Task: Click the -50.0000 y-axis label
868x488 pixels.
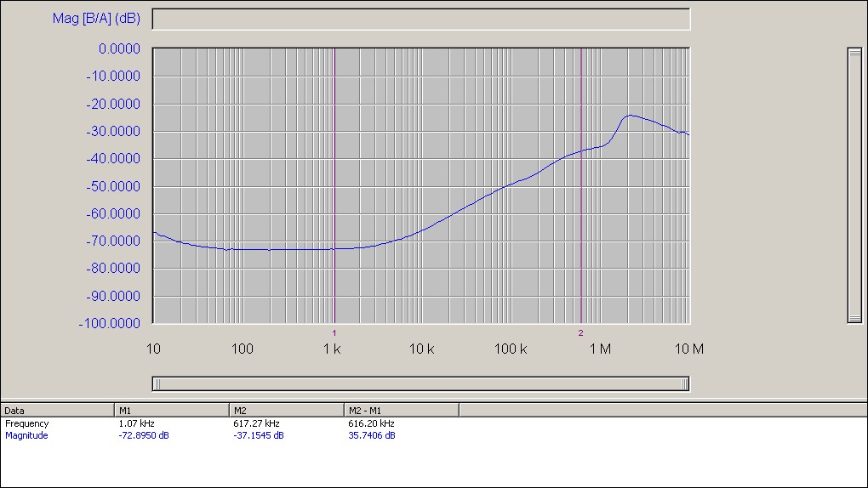Action: [113, 186]
